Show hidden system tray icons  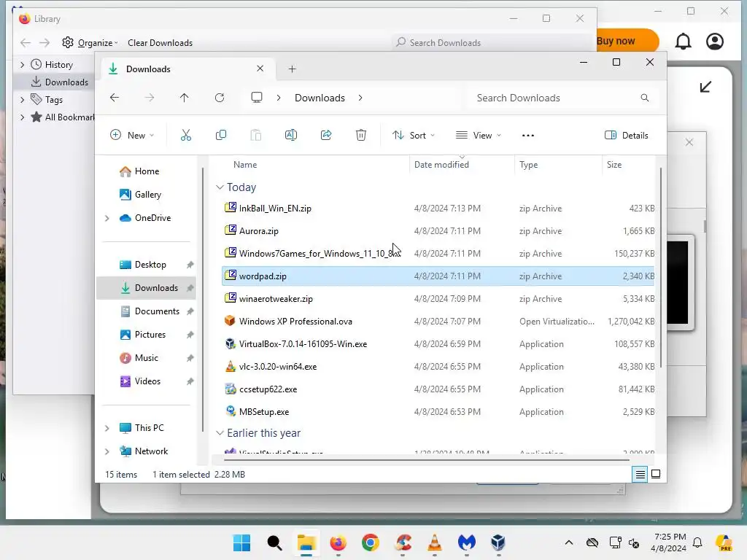click(x=569, y=542)
